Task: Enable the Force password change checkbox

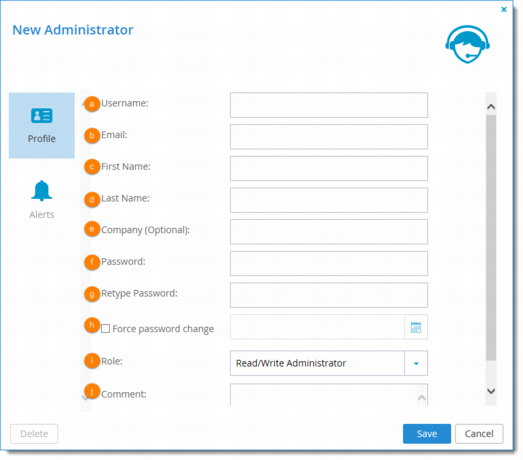Action: [x=105, y=329]
